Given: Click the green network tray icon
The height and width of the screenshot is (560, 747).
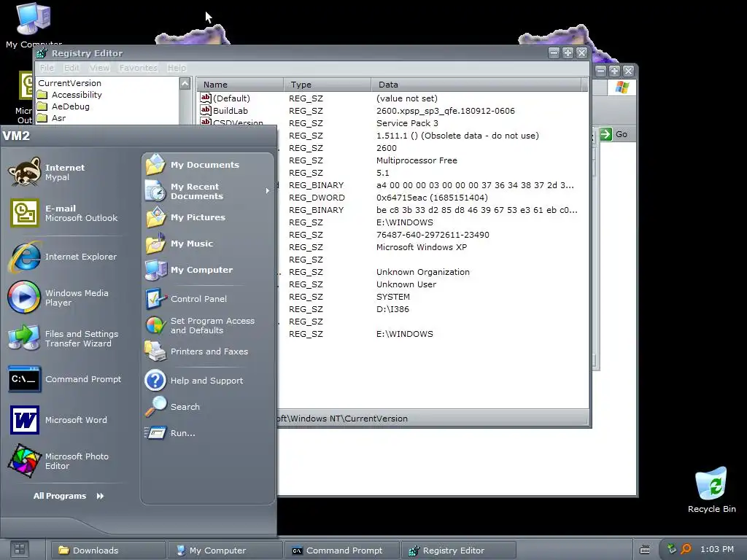Looking at the screenshot, I should click(672, 548).
